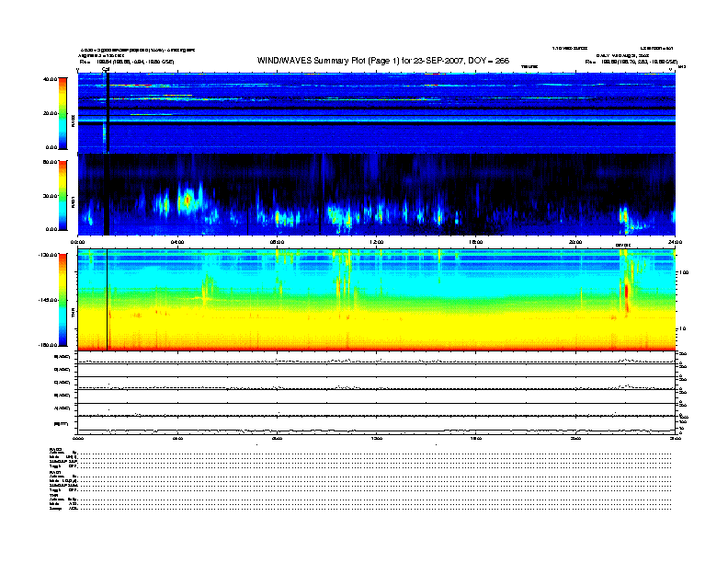Click the RAD2 color scale bar
Viewport: 728px width, 563px height.
point(63,114)
